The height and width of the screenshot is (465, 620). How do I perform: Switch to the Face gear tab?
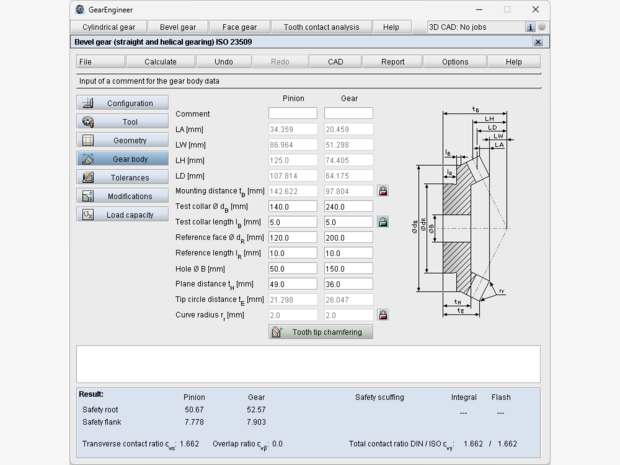(239, 27)
